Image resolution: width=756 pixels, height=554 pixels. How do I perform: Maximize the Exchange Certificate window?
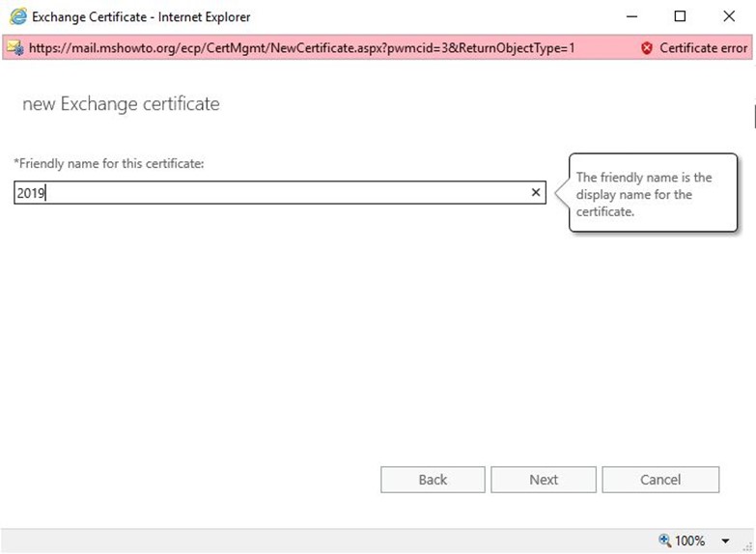point(680,16)
